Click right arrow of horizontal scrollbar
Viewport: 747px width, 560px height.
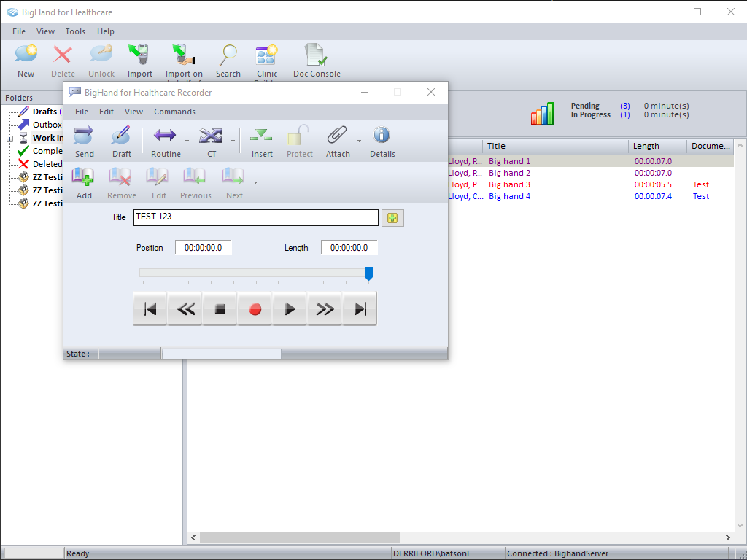(x=728, y=537)
